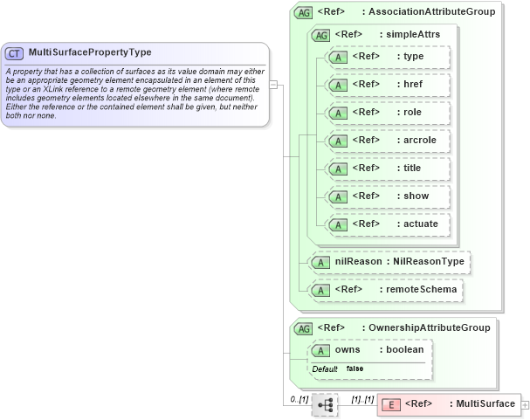Select the Default false value
This screenshot has width=530, height=420.
354,368
